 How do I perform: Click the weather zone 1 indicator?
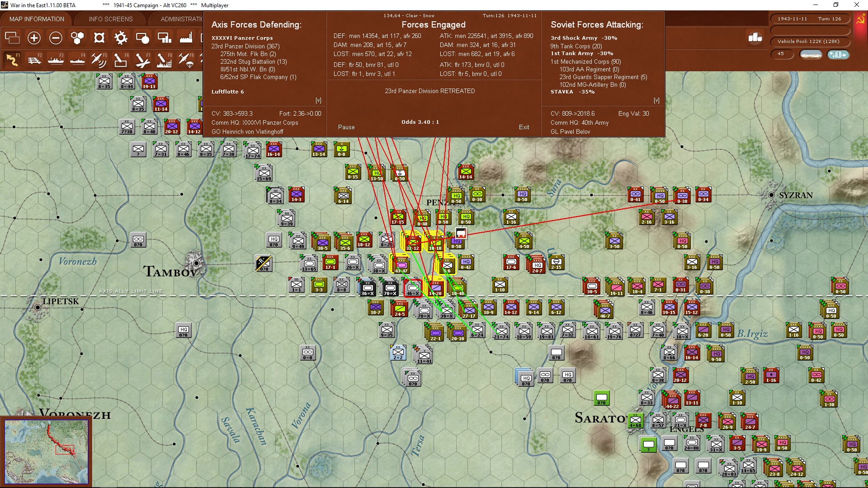838,54
